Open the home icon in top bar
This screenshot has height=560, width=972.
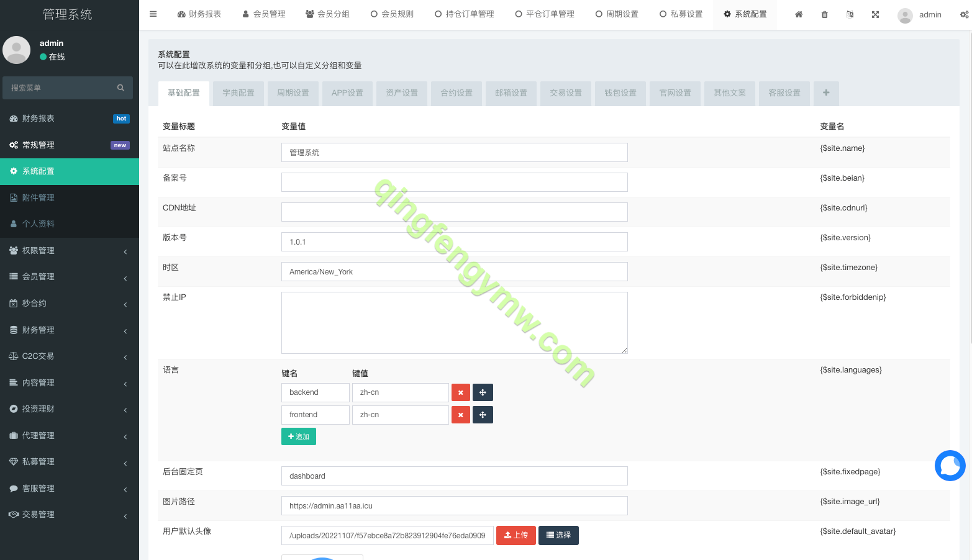click(799, 14)
